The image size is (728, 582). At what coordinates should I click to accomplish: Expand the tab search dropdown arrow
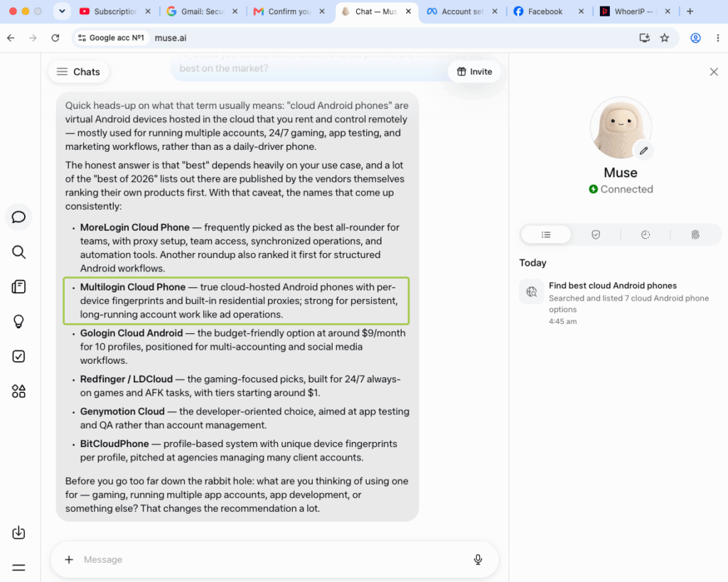(62, 11)
